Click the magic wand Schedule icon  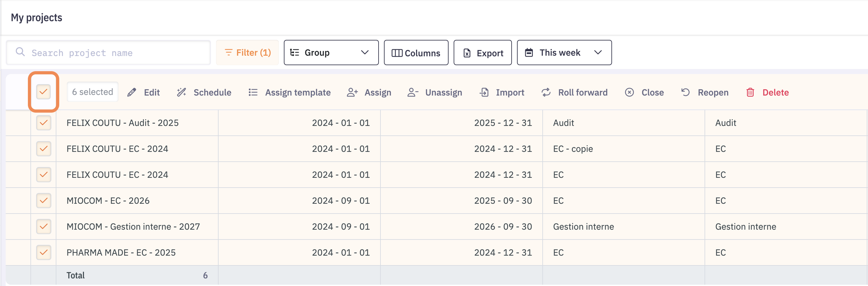click(182, 92)
